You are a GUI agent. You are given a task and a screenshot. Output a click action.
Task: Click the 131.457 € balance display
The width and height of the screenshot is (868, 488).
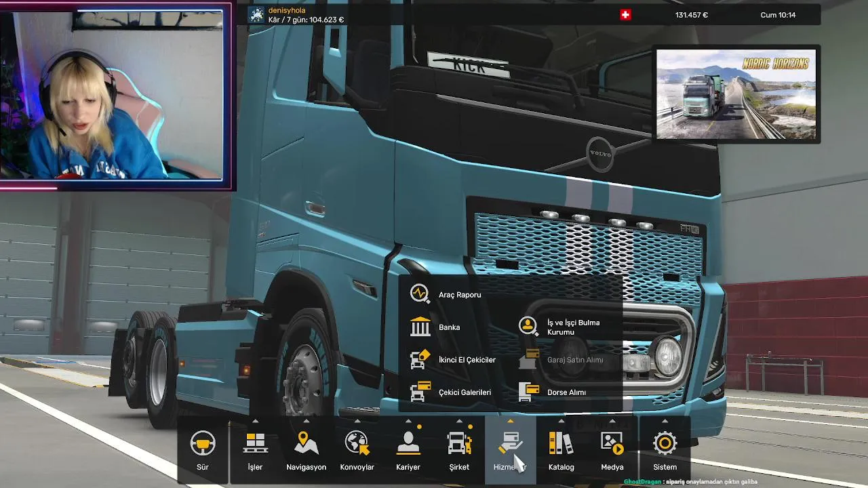point(692,15)
